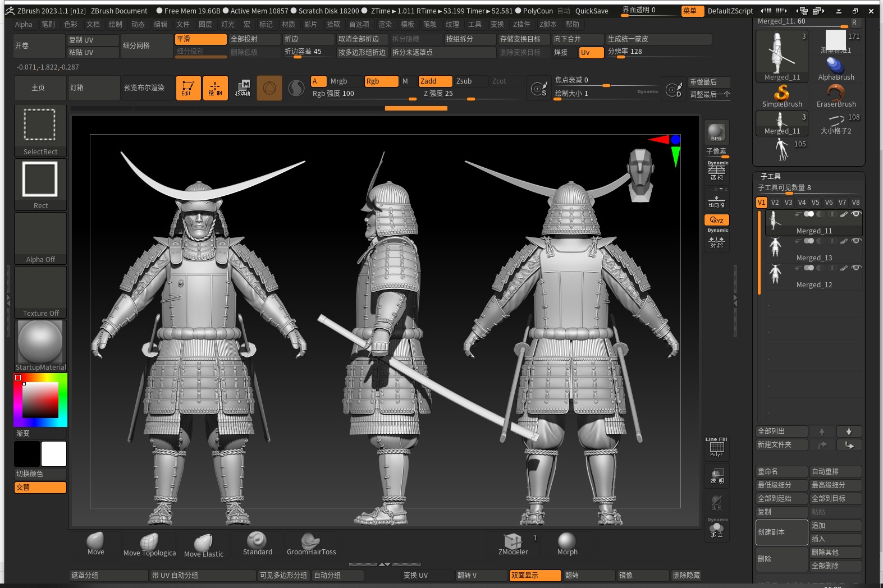The image size is (883, 588).
Task: Switch to the V2 subtool visibility tab
Action: point(775,203)
